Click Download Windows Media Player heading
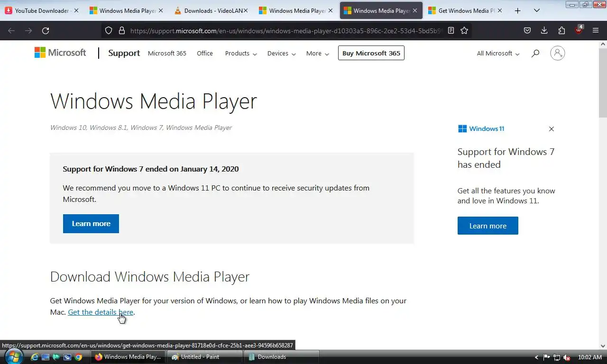607x364 pixels. point(150,277)
